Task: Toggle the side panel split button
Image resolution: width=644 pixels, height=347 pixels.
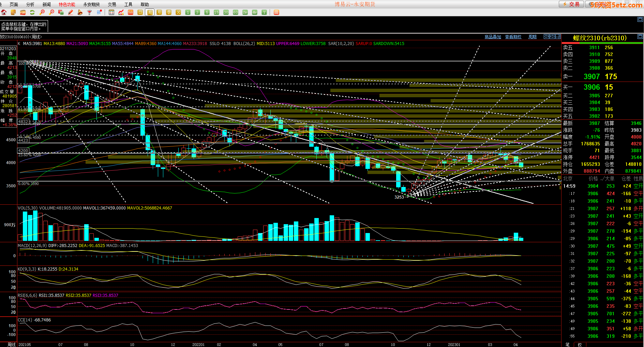Action: point(558,37)
